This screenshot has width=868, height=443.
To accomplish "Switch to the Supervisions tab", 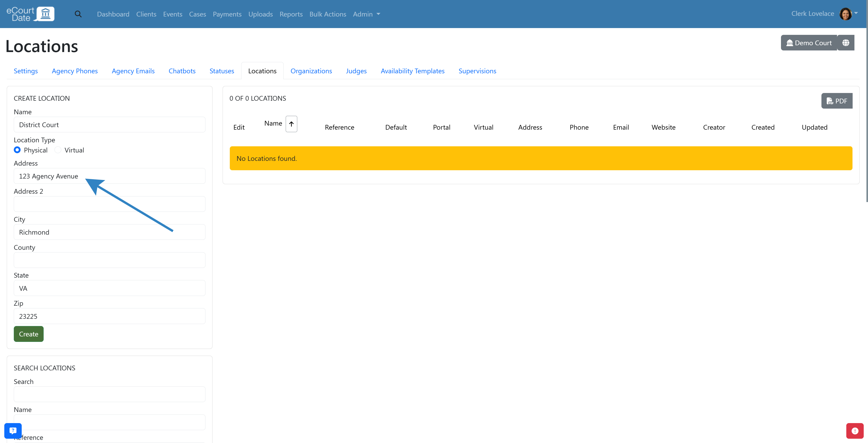I will 477,71.
